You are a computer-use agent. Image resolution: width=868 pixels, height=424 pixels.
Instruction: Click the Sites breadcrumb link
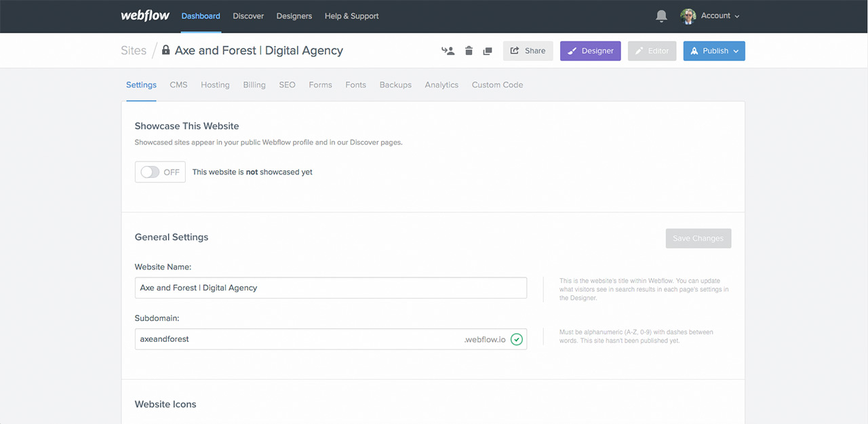(x=134, y=50)
